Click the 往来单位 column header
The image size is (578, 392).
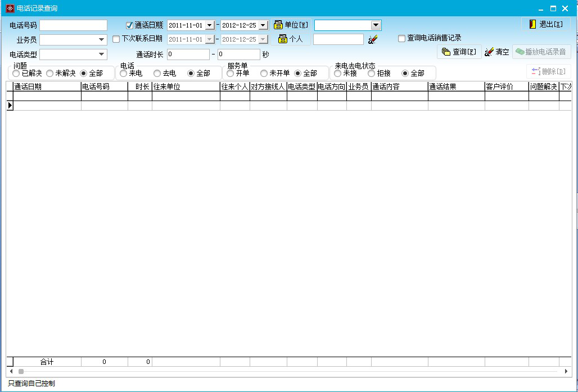(x=186, y=87)
